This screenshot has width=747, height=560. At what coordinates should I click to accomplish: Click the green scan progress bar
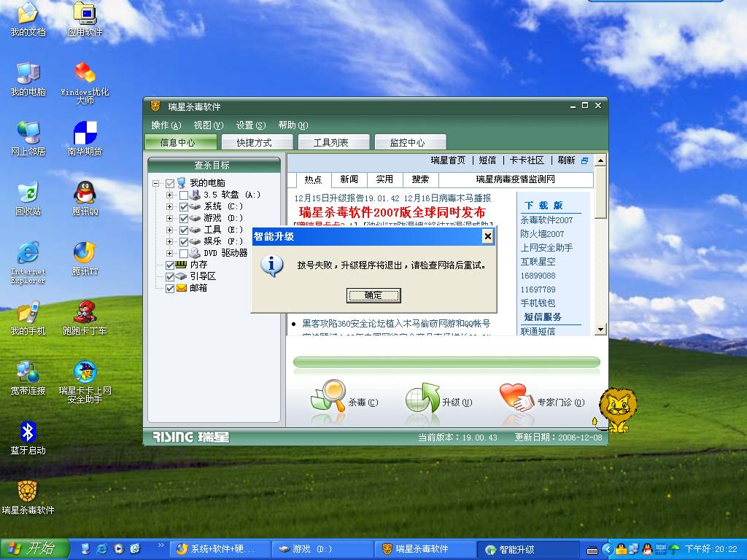coord(446,362)
